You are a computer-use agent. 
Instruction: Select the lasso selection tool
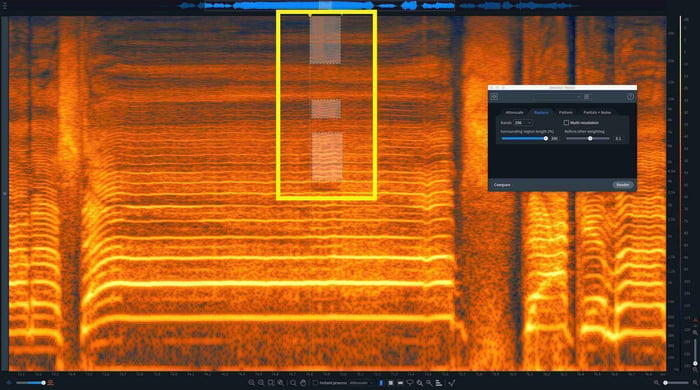(410, 383)
